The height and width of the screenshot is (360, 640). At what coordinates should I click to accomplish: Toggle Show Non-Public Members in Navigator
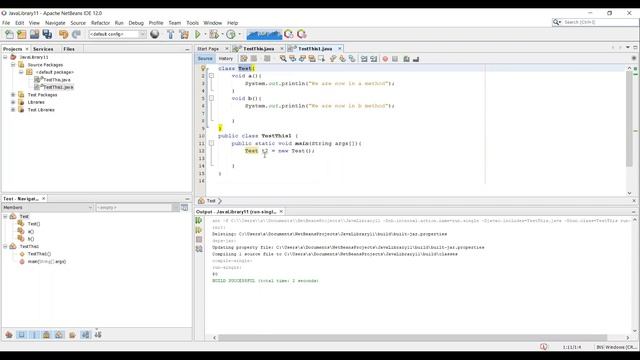click(47, 335)
